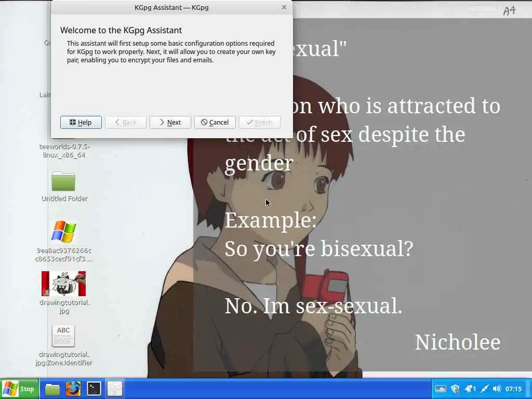Close the KGpg Assistant window
The height and width of the screenshot is (399, 532).
(284, 7)
